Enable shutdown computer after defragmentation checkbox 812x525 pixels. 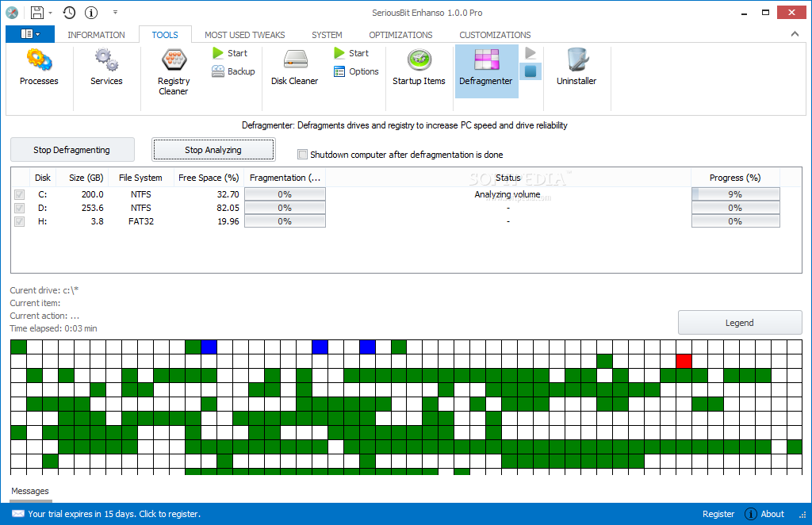click(302, 155)
